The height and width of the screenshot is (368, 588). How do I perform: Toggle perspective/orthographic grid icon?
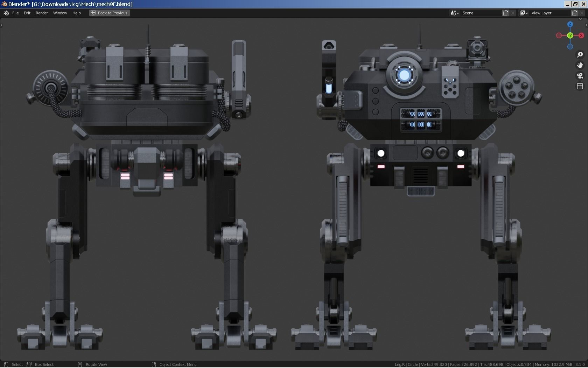click(580, 86)
